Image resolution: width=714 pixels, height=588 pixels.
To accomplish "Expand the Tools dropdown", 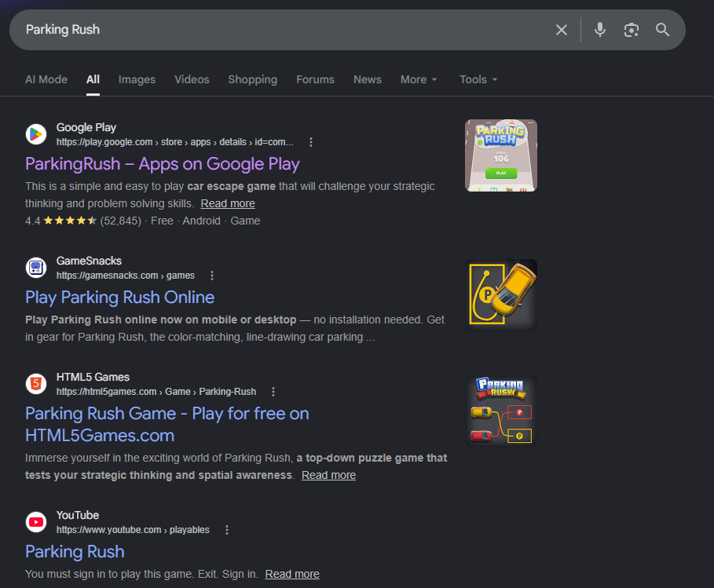I will click(x=478, y=79).
